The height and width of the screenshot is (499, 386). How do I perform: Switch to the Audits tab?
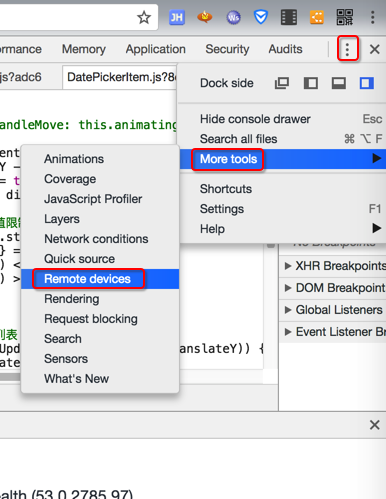point(286,49)
